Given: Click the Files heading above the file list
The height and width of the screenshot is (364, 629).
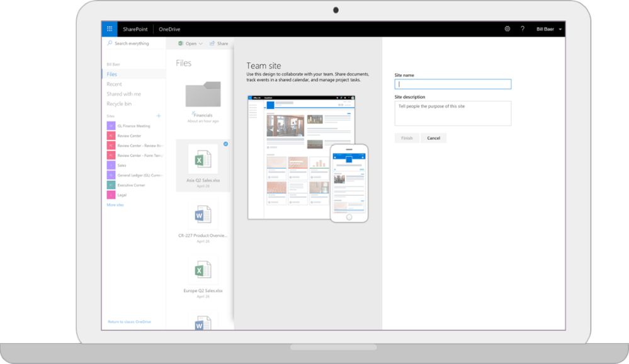Looking at the screenshot, I should (x=183, y=63).
